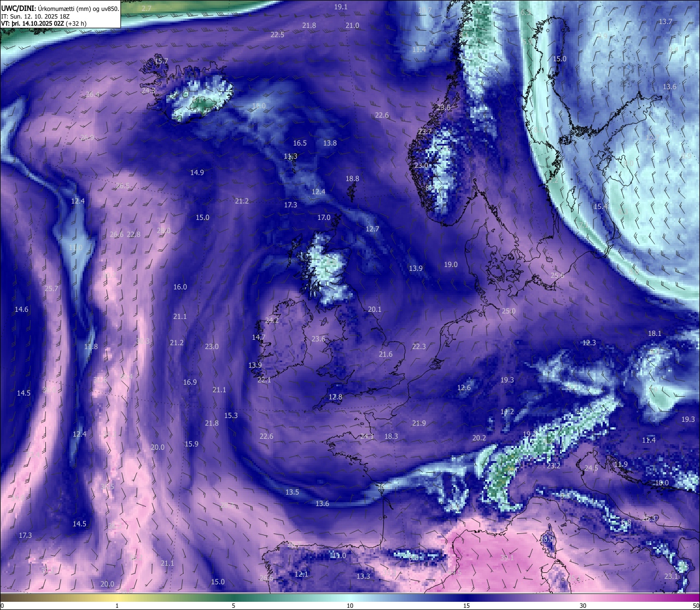
Task: Click the 15.7 value over northwest Iceland
Action: click(161, 61)
